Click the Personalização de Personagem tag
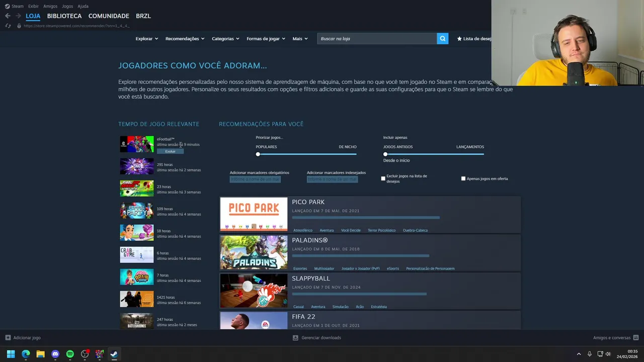The width and height of the screenshot is (644, 362). click(430, 268)
